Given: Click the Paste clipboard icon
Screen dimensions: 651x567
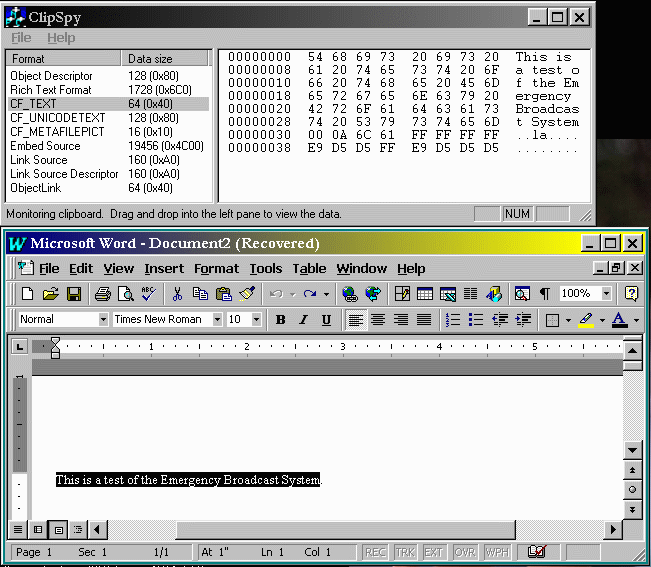Looking at the screenshot, I should pyautogui.click(x=224, y=294).
